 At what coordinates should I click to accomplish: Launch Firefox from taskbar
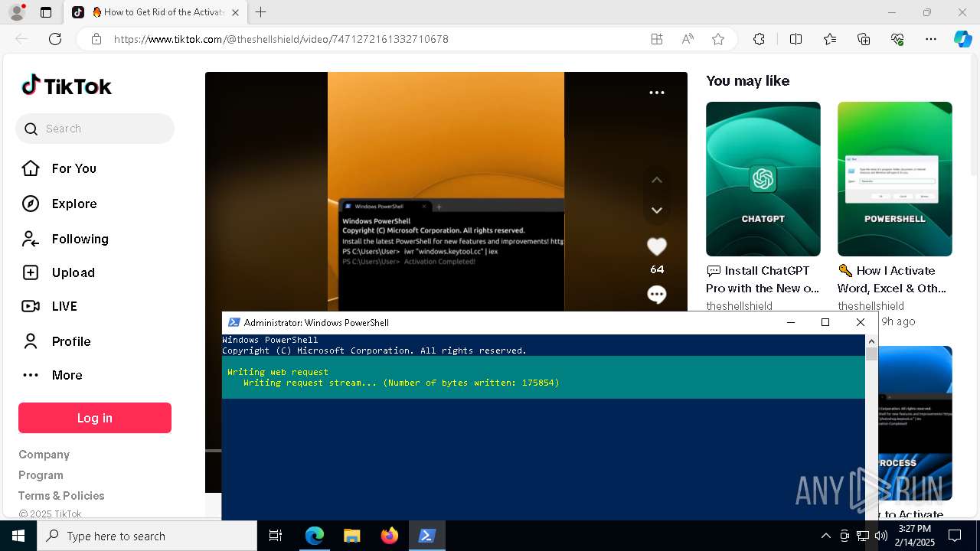389,536
